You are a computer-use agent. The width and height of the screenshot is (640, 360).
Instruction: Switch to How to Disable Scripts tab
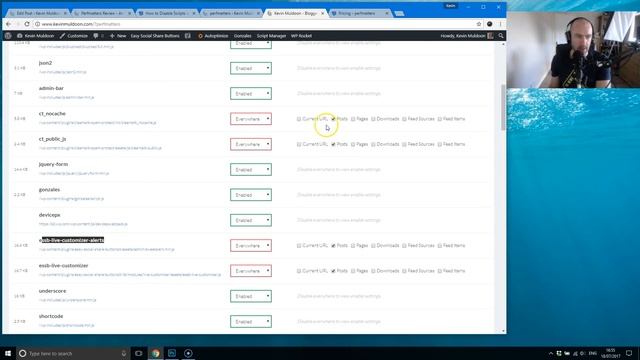pyautogui.click(x=167, y=13)
